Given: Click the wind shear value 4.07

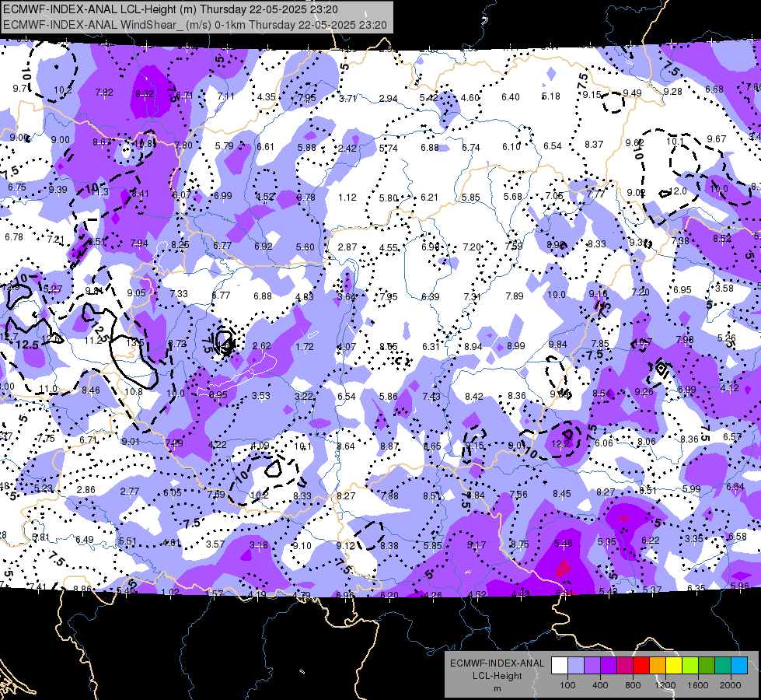Looking at the screenshot, I should 347,347.
